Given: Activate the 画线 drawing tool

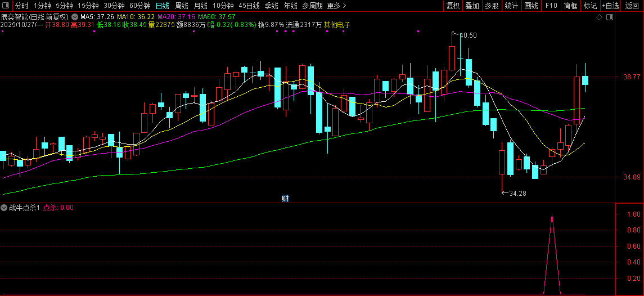Looking at the screenshot, I should [x=531, y=6].
